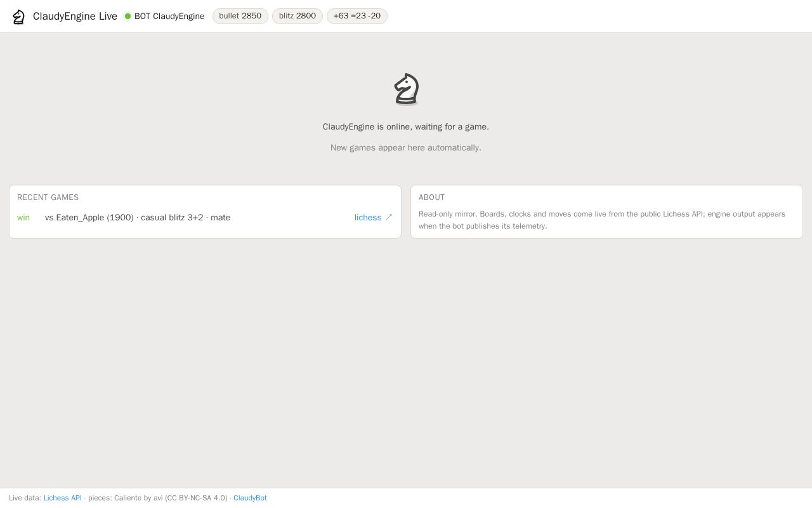812x508 pixels.
Task: Open the ClaudyEngine Live title
Action: click(75, 17)
